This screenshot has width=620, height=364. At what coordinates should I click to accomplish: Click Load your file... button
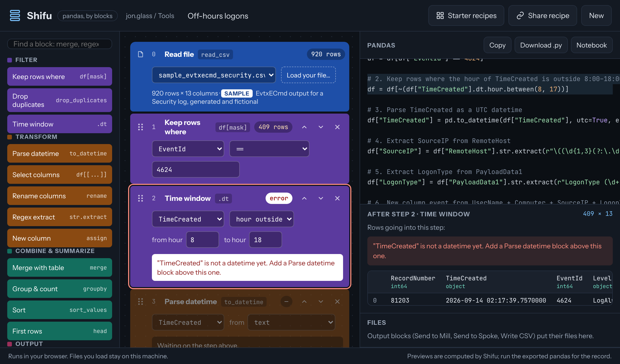coord(308,75)
